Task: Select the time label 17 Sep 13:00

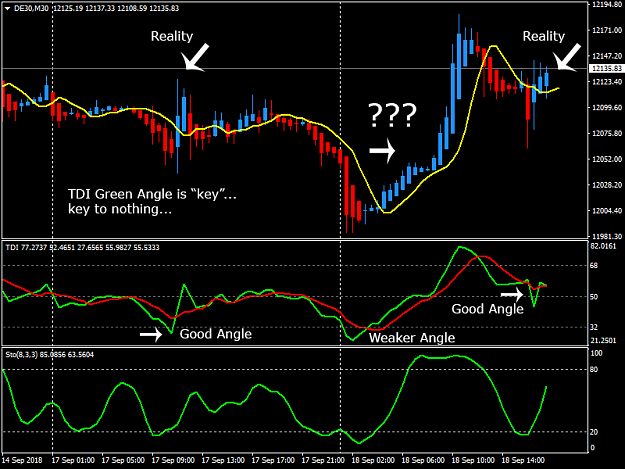Action: (x=223, y=460)
